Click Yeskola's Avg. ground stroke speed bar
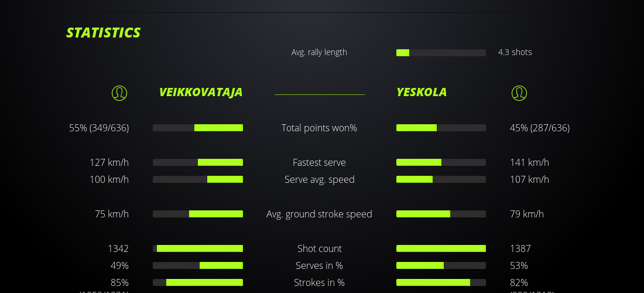Viewport: 644px width, 293px height. point(441,214)
